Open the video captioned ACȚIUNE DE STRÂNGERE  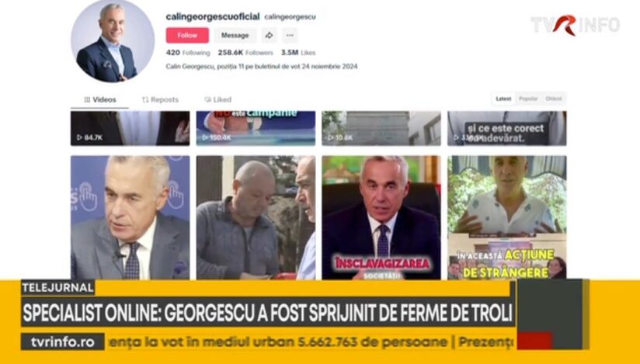coord(507,217)
